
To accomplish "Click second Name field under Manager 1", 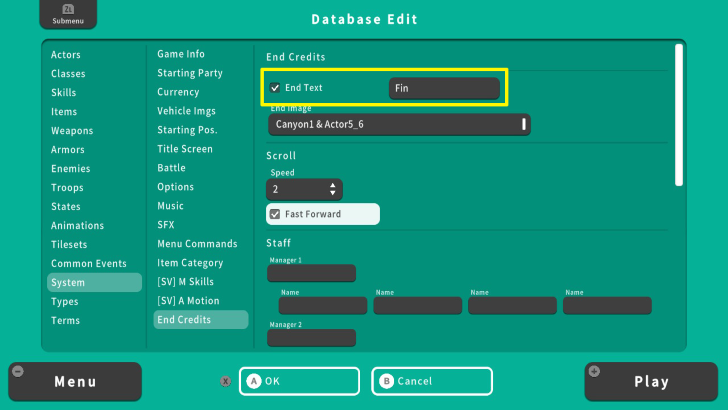I will [x=418, y=306].
